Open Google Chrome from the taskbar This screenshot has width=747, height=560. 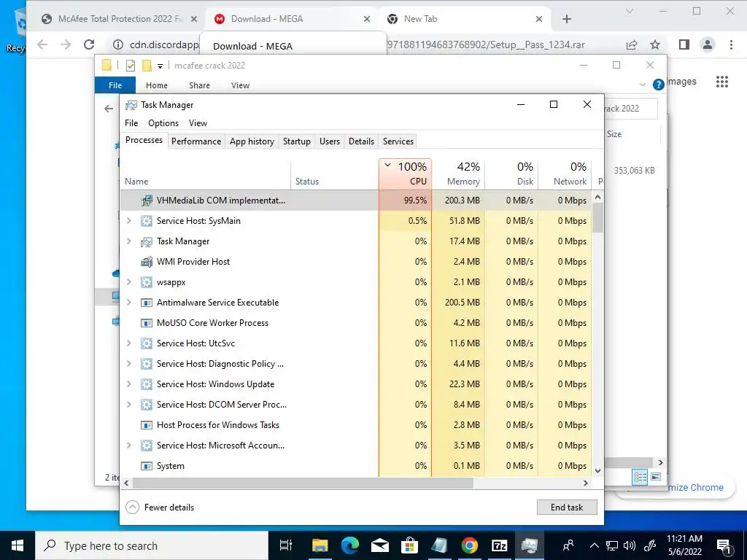[x=469, y=545]
